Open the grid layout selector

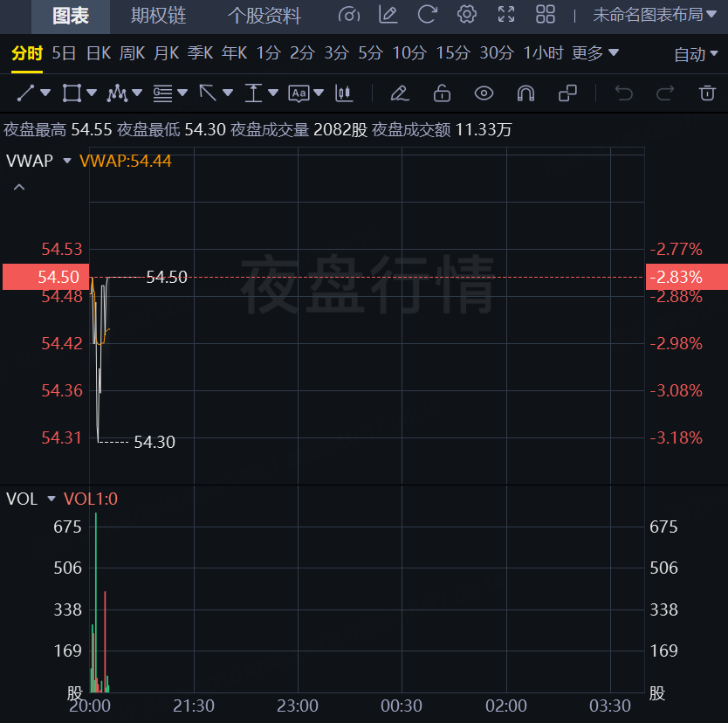[546, 15]
